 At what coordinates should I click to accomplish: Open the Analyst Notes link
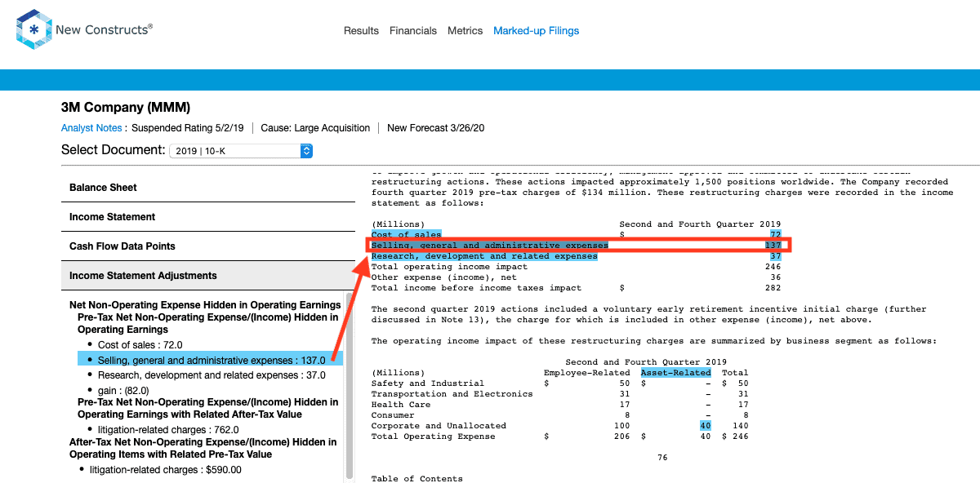[91, 128]
